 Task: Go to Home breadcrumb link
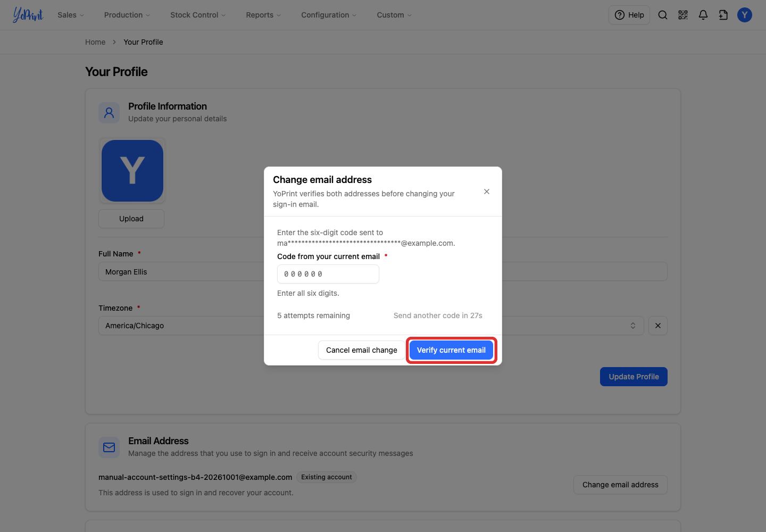[95, 42]
